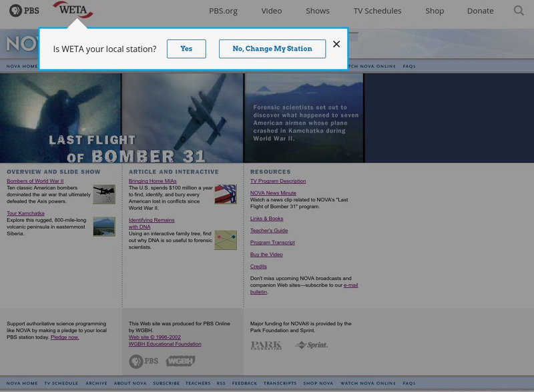Image resolution: width=534 pixels, height=392 pixels.
Task: Open Shows in top navigation
Action: 318,11
